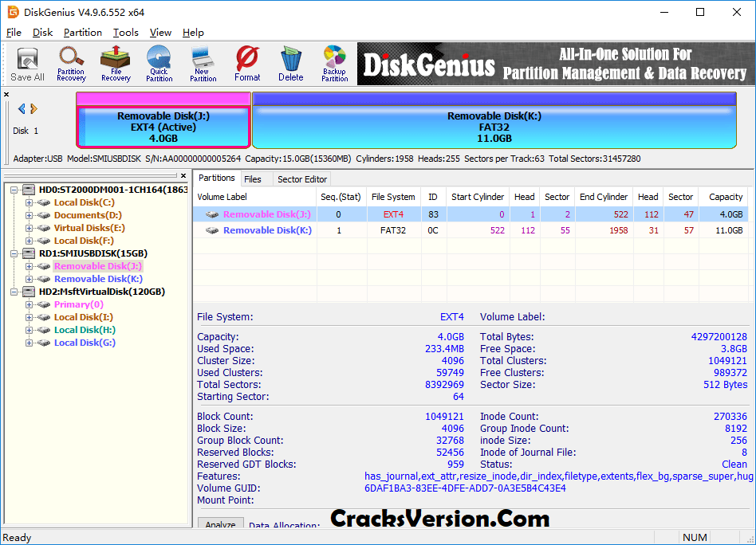The width and height of the screenshot is (756, 545).
Task: Click the Analyze button
Action: 220,523
